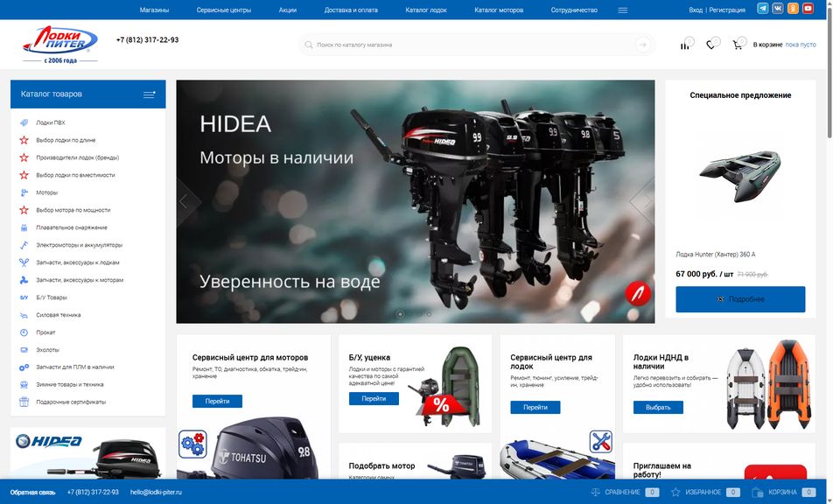This screenshot has width=833, height=504.
Task: Click Выбрать in Лодки НДНД card
Action: pyautogui.click(x=658, y=408)
